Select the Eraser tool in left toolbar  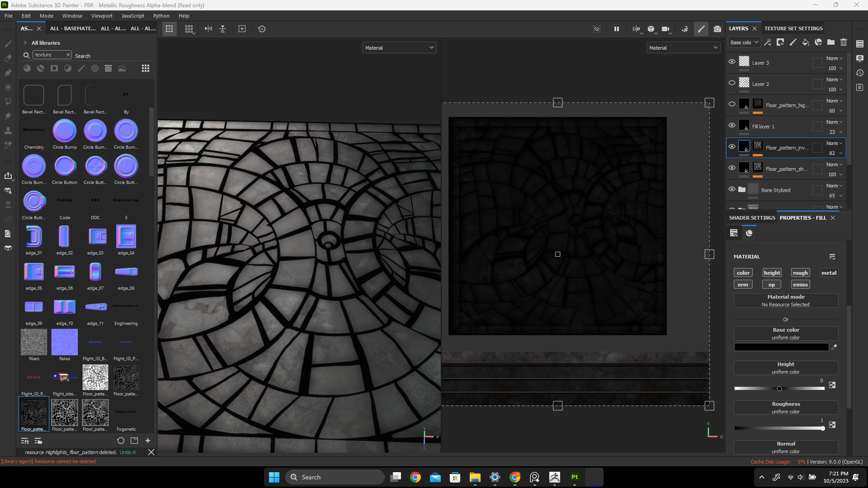pos(8,58)
